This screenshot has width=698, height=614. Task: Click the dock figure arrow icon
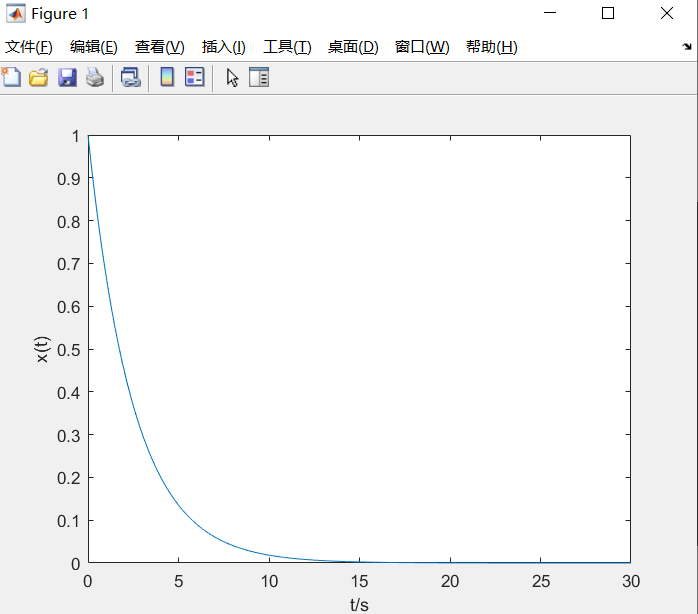687,46
